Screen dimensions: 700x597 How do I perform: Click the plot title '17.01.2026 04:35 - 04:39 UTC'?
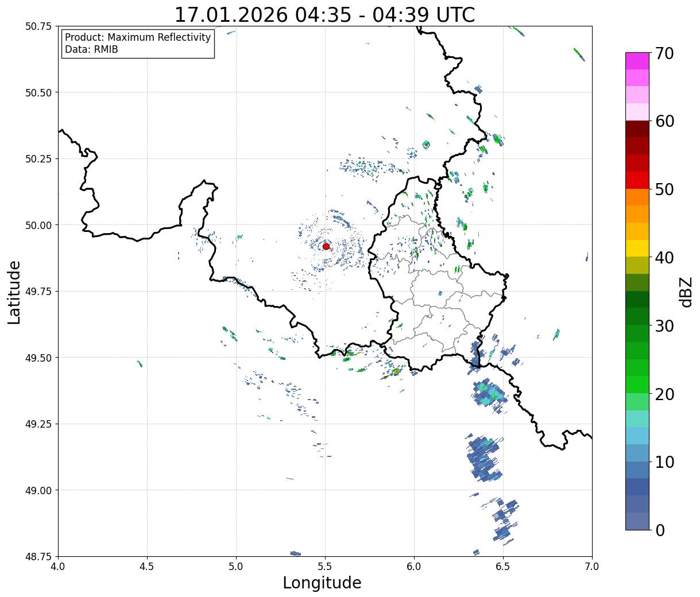tap(324, 14)
